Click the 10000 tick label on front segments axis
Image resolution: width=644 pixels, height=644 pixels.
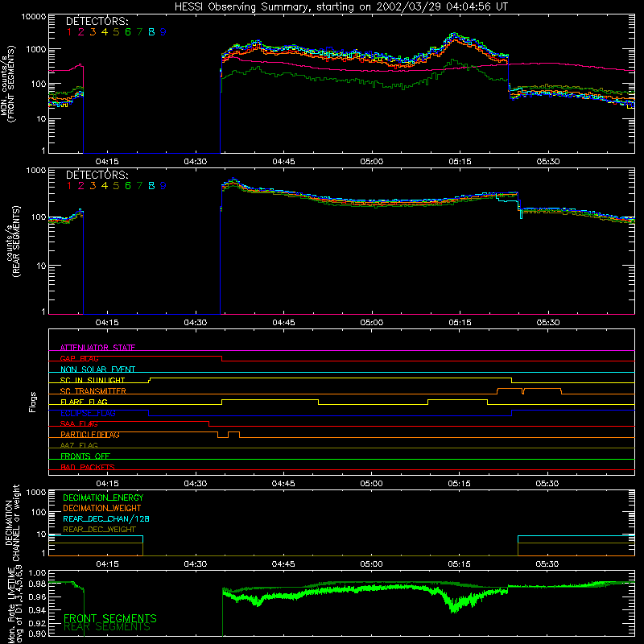[x=34, y=16]
